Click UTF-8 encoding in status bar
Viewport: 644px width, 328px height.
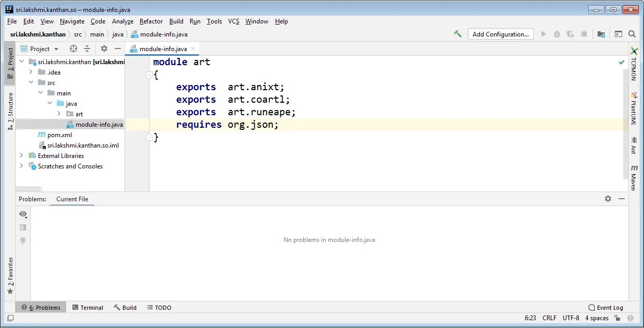pos(571,318)
